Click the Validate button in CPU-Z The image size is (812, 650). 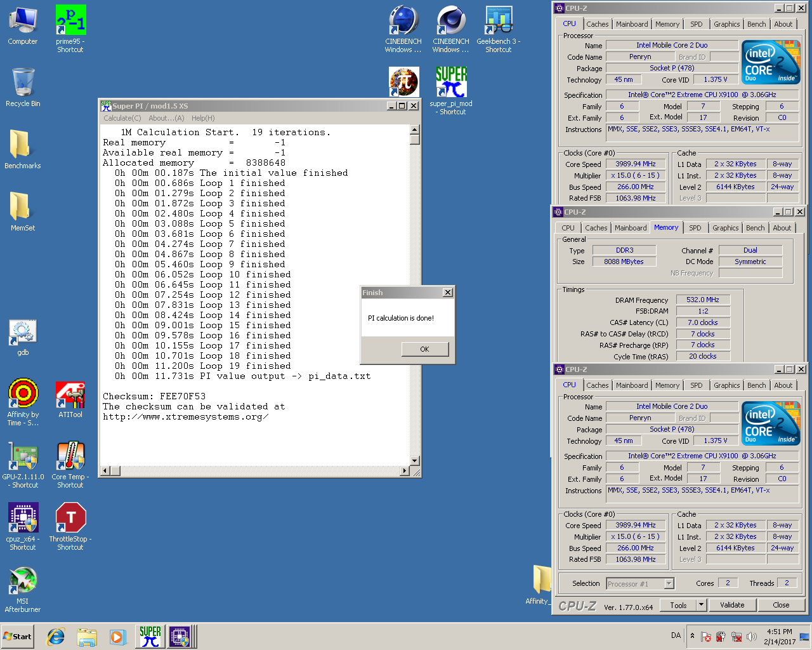tap(732, 606)
